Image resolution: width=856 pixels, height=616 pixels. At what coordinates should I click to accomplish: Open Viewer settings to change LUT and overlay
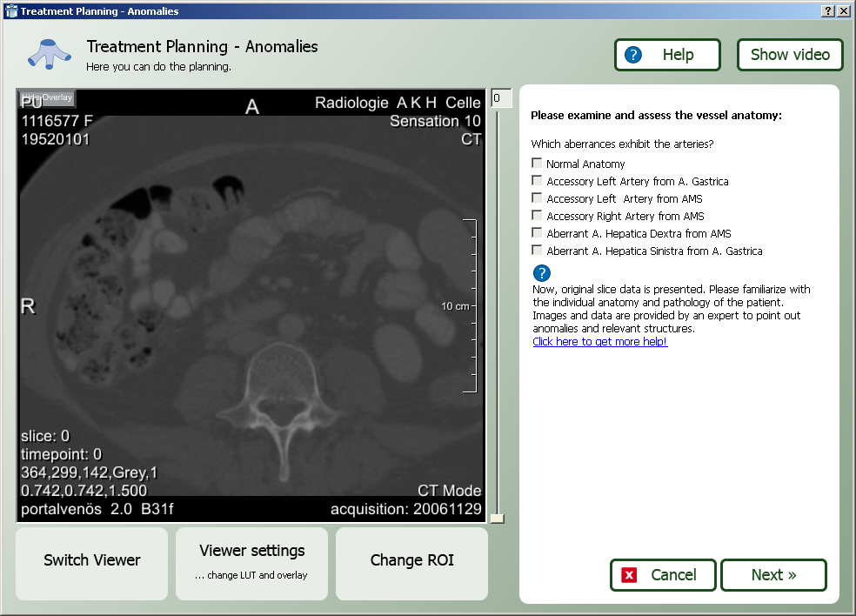click(251, 563)
